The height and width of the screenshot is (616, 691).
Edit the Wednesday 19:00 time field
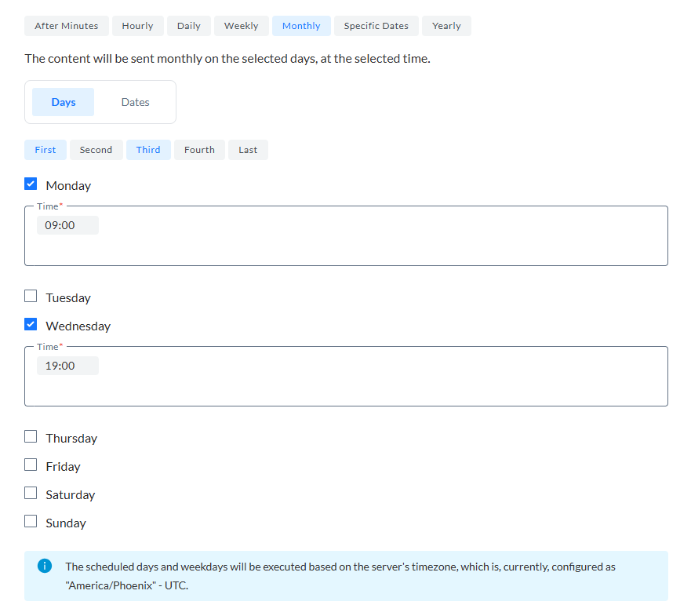67,366
